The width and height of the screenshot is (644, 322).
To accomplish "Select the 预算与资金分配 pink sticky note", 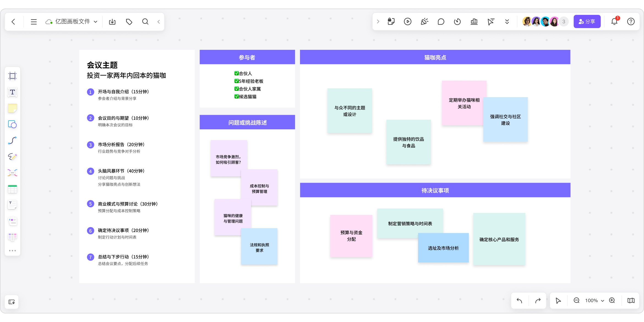I will (351, 236).
